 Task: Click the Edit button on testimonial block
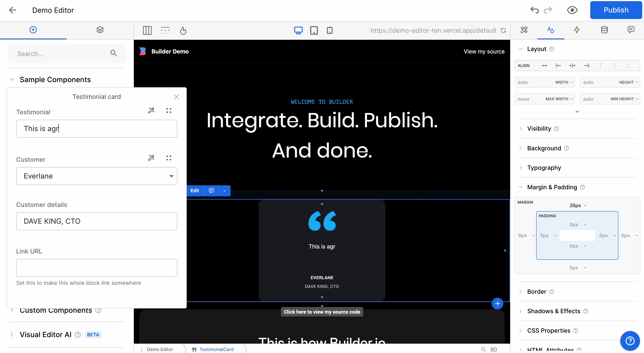(x=195, y=191)
